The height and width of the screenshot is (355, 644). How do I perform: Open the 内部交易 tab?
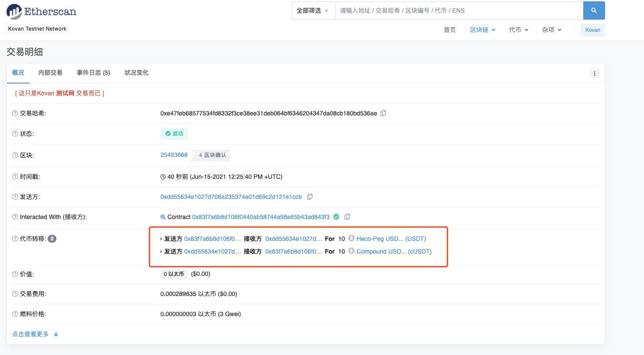(x=50, y=73)
